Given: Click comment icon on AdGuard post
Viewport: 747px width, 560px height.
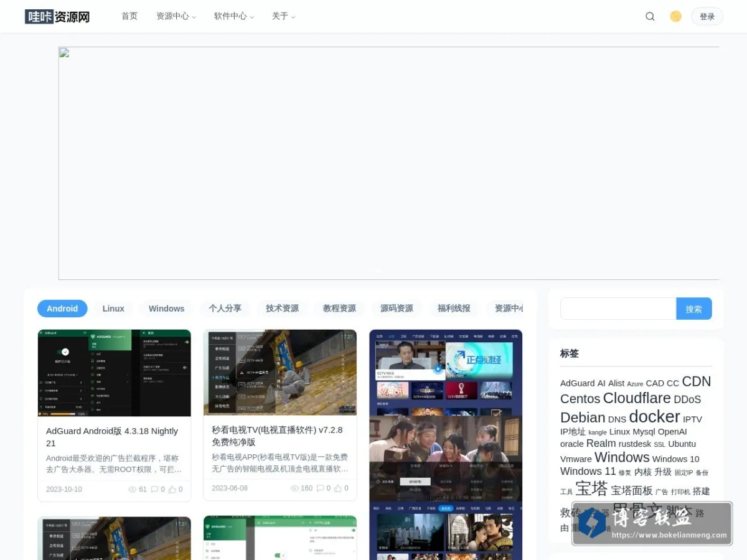Looking at the screenshot, I should [x=154, y=490].
